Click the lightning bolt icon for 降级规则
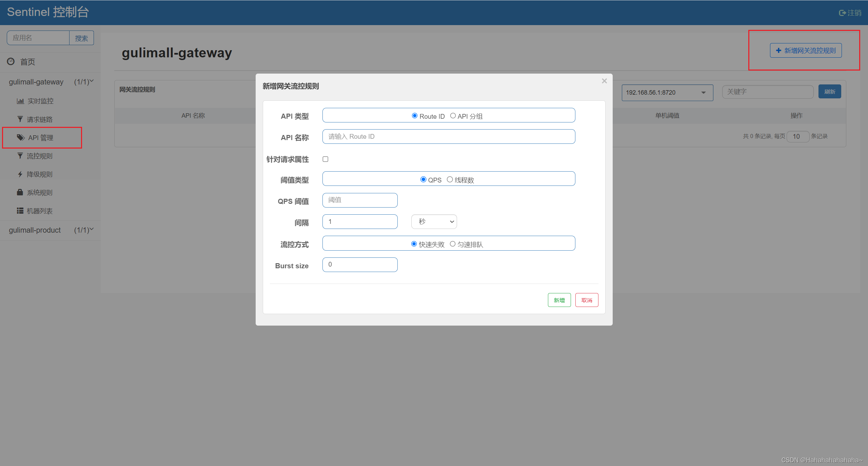This screenshot has height=466, width=868. [20, 174]
